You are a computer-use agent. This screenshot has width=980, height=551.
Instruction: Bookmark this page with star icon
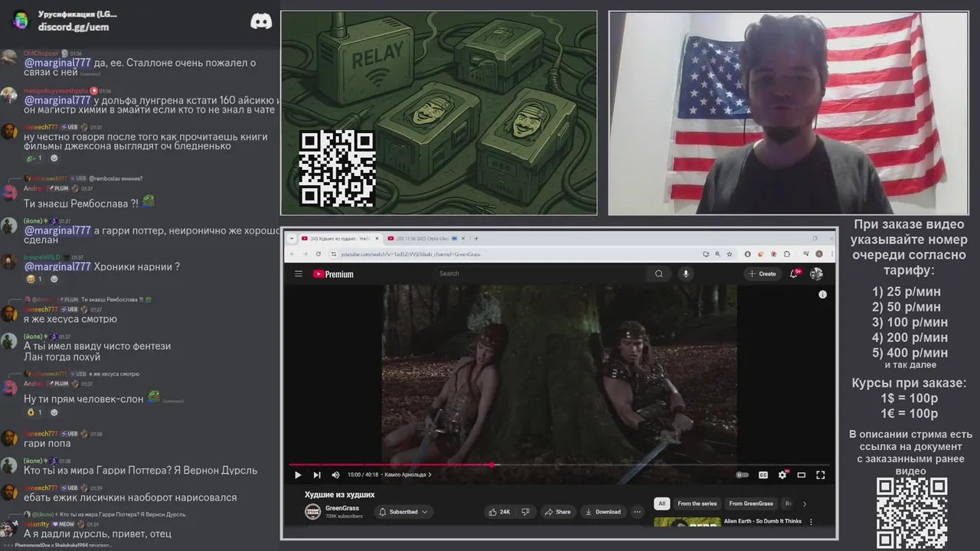pyautogui.click(x=728, y=254)
